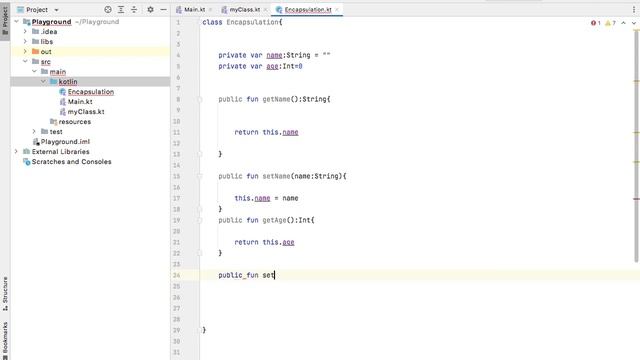
Task: Select Scratches and Consoles
Action: (71, 162)
